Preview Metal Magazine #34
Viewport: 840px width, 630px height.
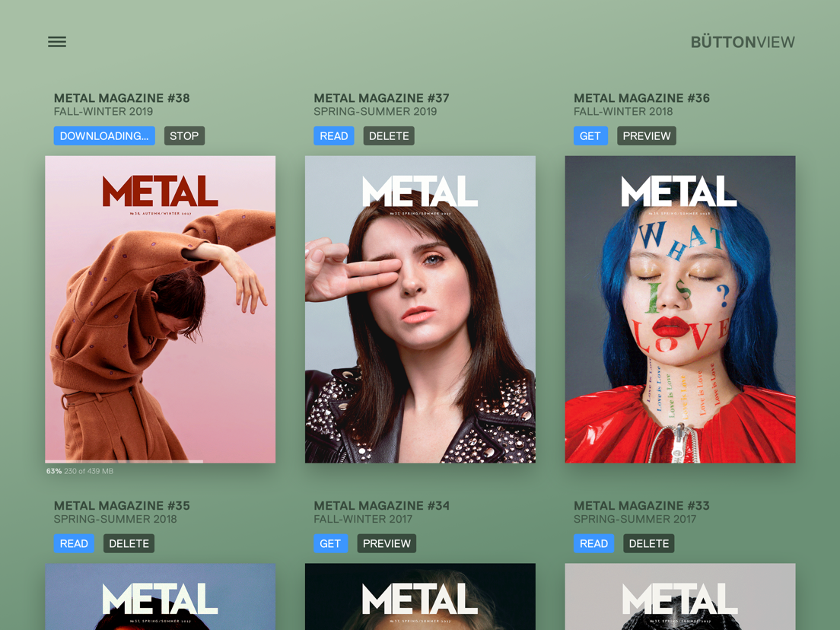[x=387, y=543]
